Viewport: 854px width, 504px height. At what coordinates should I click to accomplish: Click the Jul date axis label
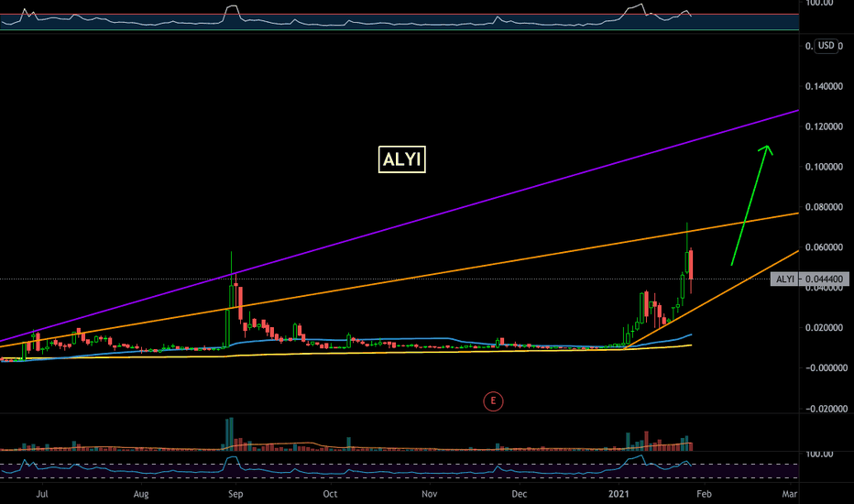(42, 494)
